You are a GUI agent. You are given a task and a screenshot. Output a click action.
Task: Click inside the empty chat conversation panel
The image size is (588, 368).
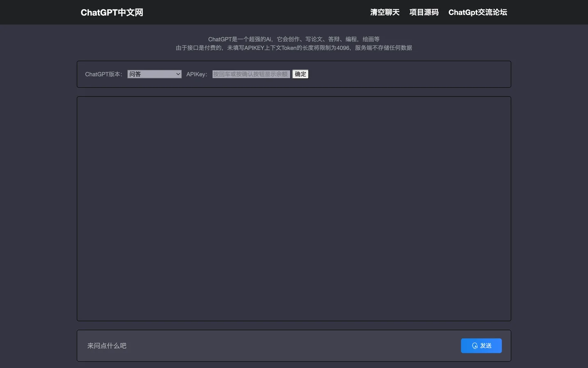(x=294, y=209)
